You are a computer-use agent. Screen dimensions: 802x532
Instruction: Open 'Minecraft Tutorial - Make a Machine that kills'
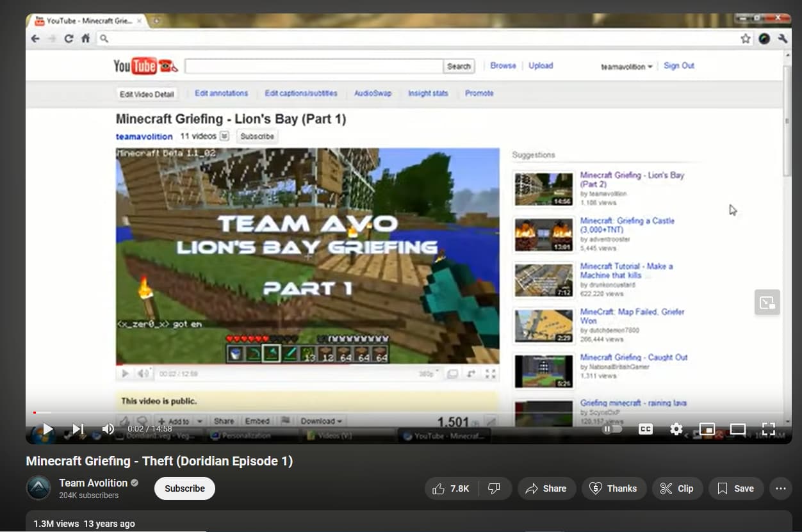[626, 271]
